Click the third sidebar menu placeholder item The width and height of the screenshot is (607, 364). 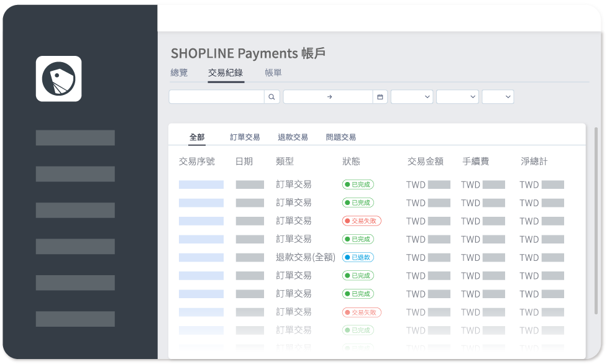(76, 211)
